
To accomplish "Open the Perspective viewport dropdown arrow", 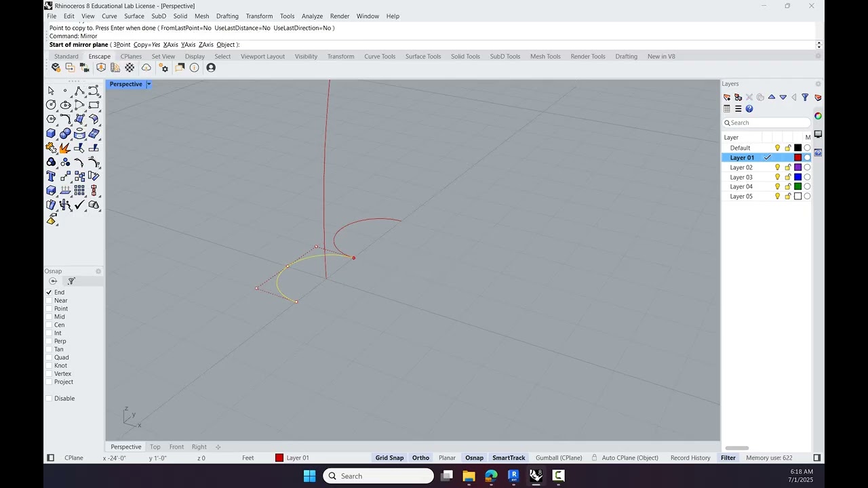I will pos(149,84).
